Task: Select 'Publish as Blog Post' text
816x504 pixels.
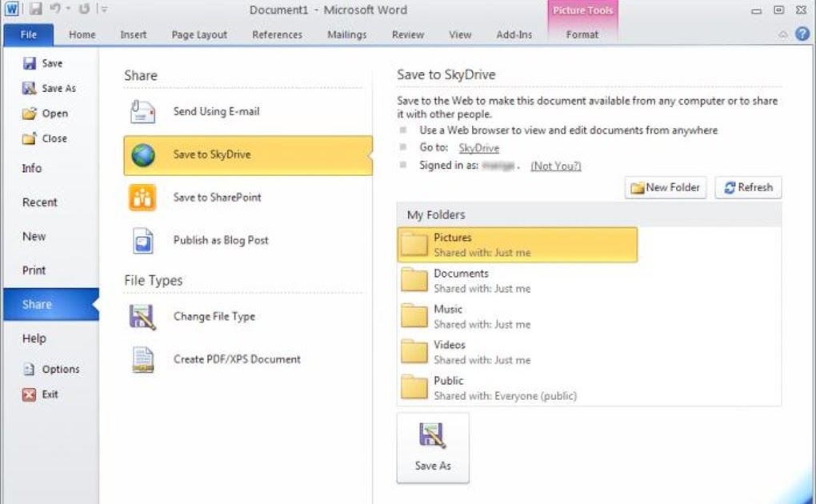Action: (x=221, y=240)
